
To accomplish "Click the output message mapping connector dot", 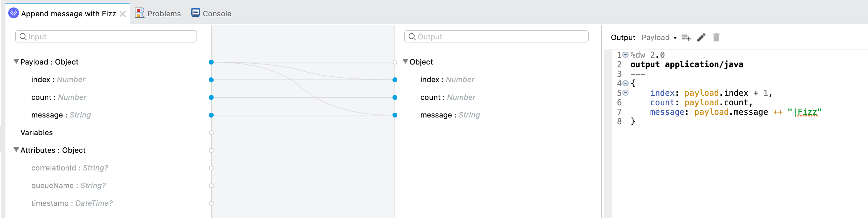I will coord(395,115).
